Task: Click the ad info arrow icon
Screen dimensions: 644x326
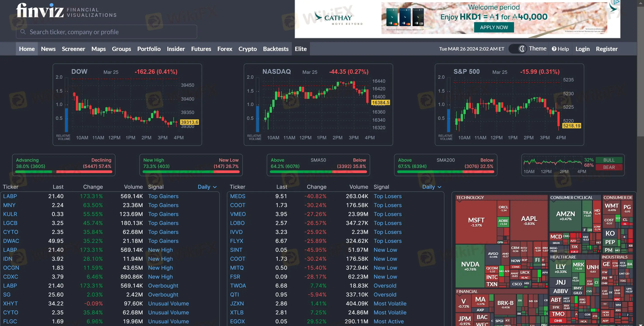Action: (617, 2)
